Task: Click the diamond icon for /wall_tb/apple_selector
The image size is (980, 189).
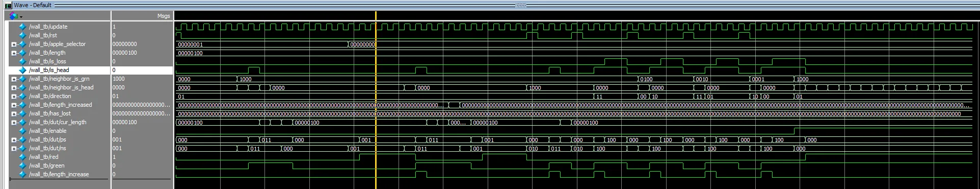Action: point(22,44)
